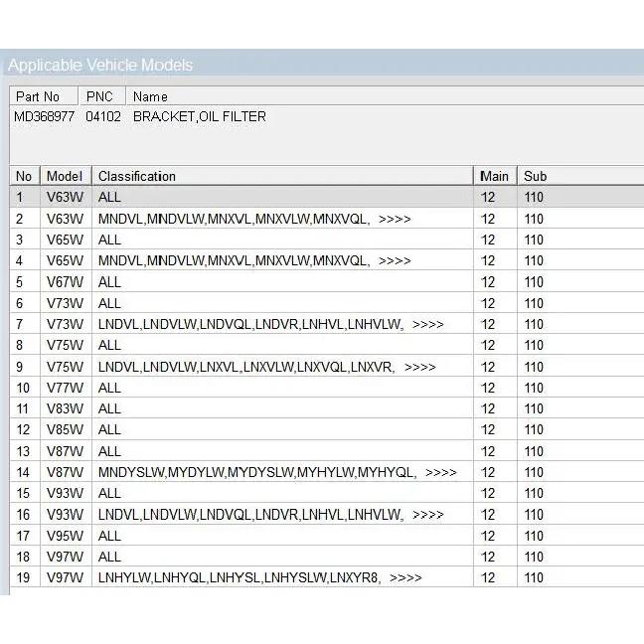Expand the >>>> classification in row 9
The width and height of the screenshot is (644, 644).
click(x=420, y=367)
